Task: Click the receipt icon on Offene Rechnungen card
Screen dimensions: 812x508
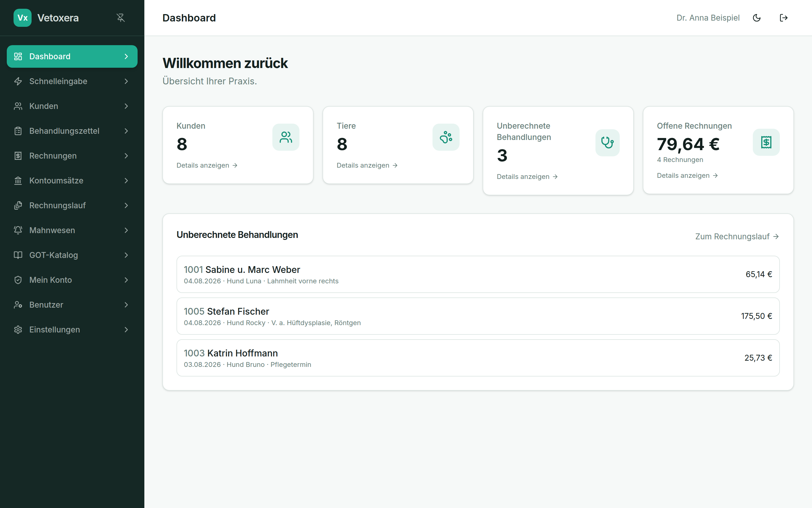Action: coord(766,142)
